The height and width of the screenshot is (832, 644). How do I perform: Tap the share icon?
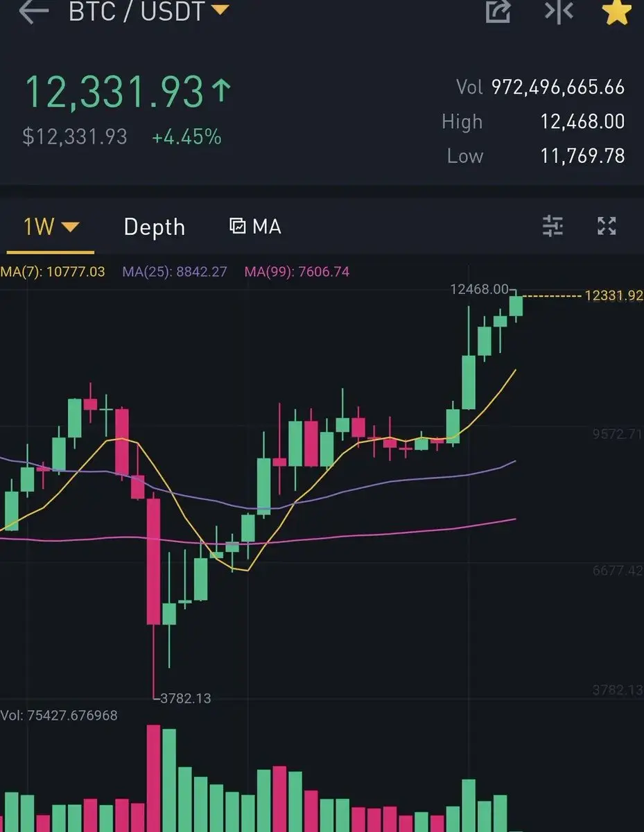(x=498, y=11)
